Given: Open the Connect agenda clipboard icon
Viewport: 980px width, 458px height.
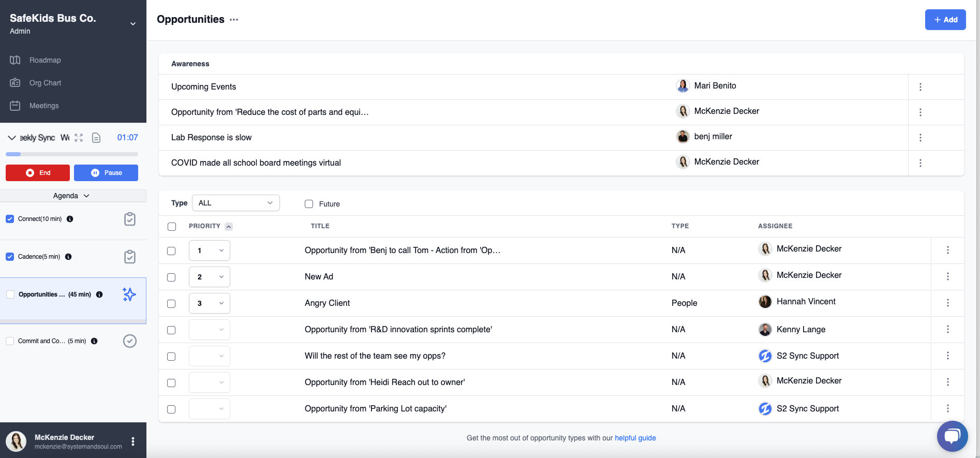Looking at the screenshot, I should point(130,219).
